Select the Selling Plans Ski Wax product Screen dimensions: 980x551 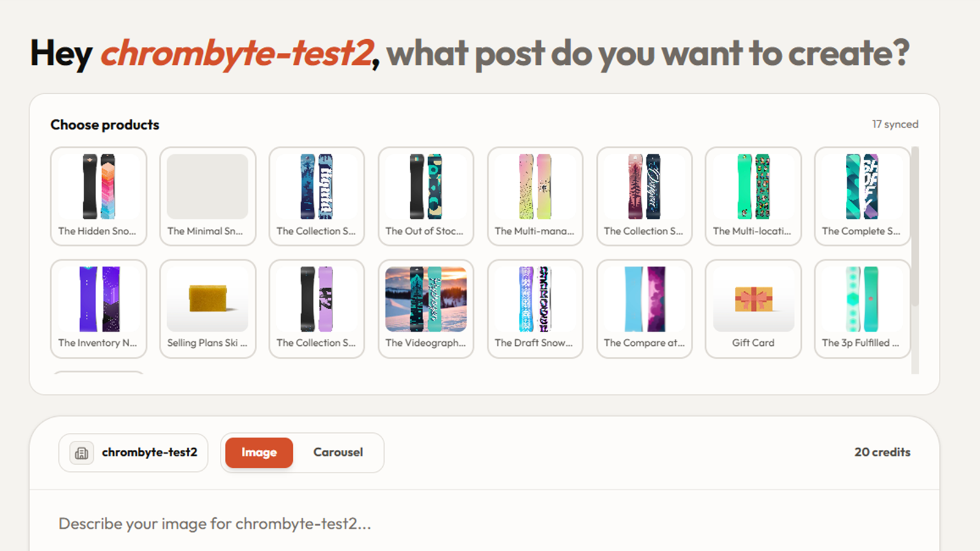coord(208,309)
